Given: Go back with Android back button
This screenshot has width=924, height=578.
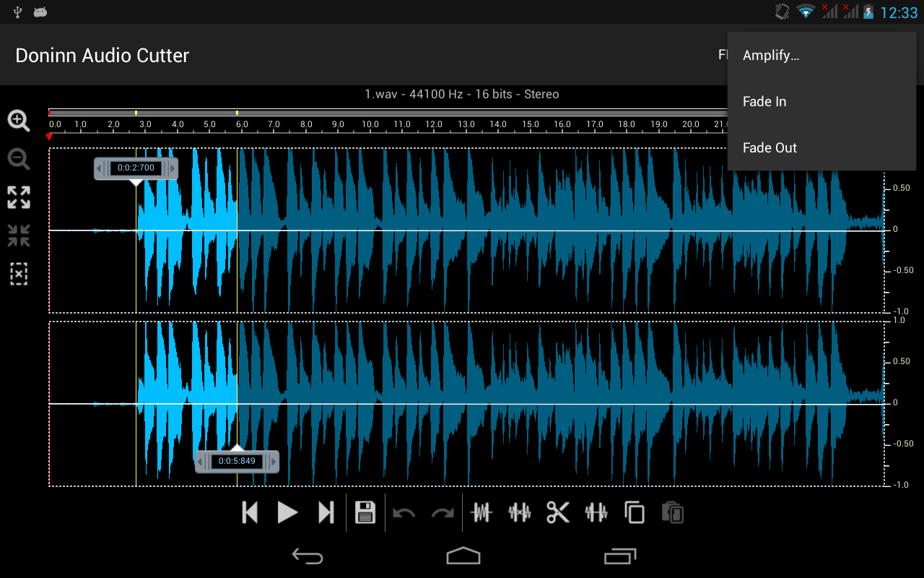Looking at the screenshot, I should pyautogui.click(x=308, y=556).
